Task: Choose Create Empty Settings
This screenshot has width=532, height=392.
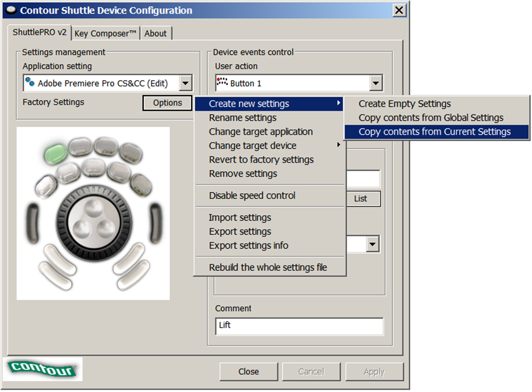Action: point(405,104)
